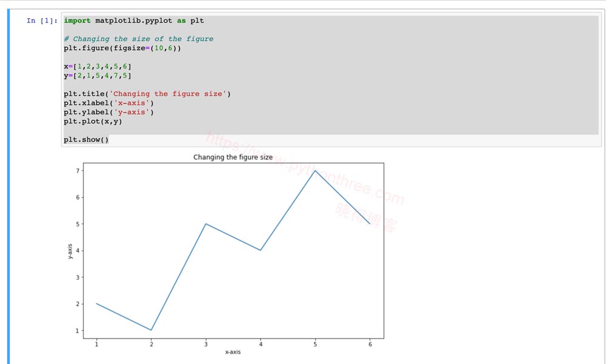This screenshot has height=364, width=606.
Task: Click the plt.xlabel('x-axis') line
Action: click(108, 103)
